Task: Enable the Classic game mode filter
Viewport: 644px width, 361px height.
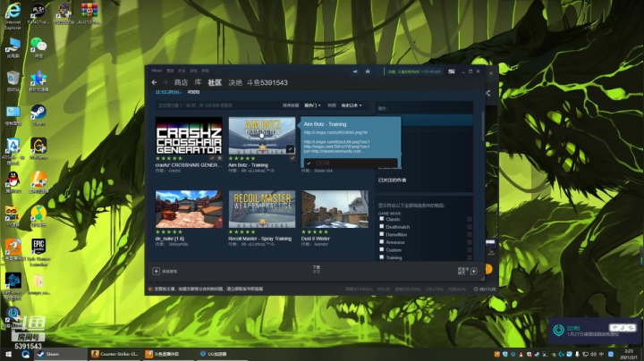Action: pyautogui.click(x=382, y=219)
